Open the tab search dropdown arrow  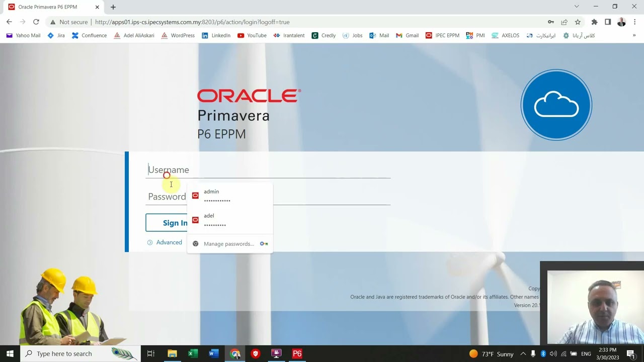[x=577, y=7]
